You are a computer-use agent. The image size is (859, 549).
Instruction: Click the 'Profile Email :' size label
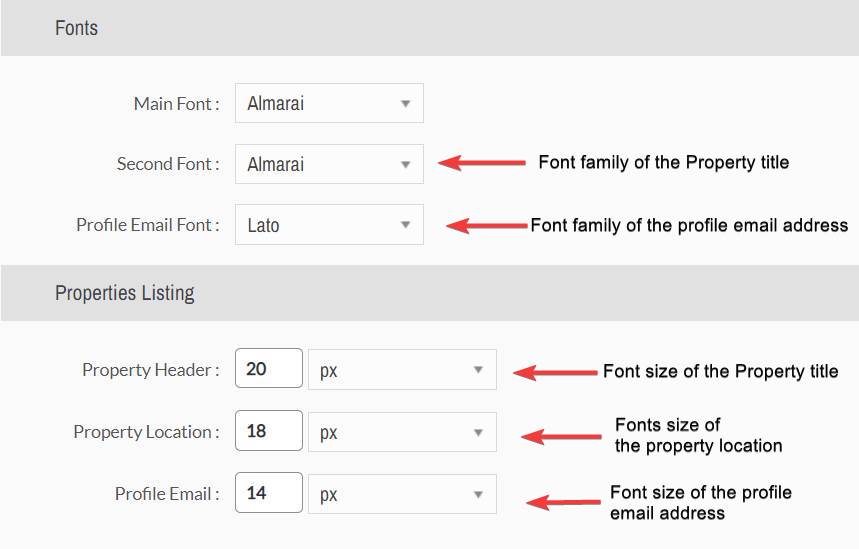(x=167, y=494)
